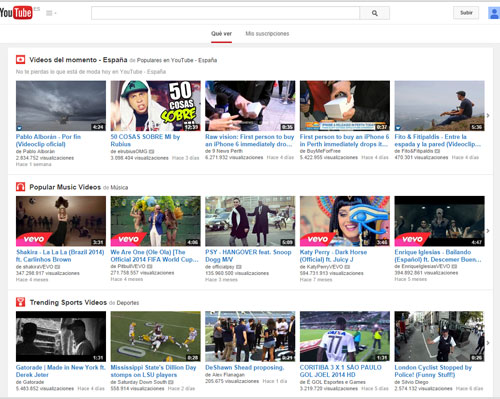Open Popular Music Videos heading

click(x=65, y=187)
